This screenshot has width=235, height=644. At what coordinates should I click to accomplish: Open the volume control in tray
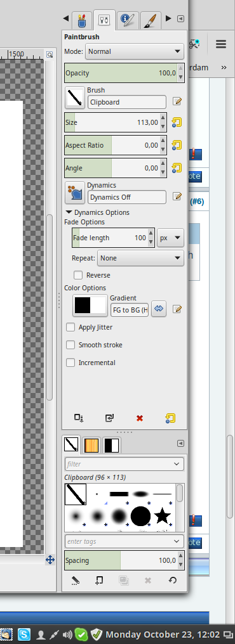pyautogui.click(x=67, y=635)
